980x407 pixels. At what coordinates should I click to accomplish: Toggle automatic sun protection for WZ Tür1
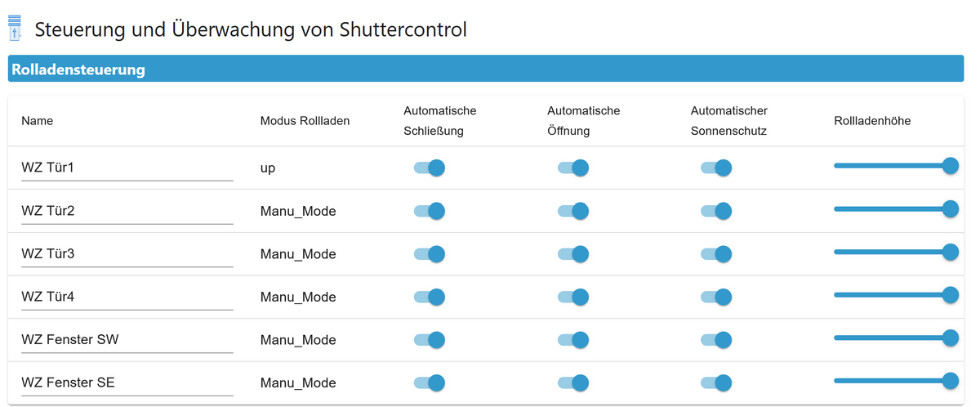coord(715,168)
